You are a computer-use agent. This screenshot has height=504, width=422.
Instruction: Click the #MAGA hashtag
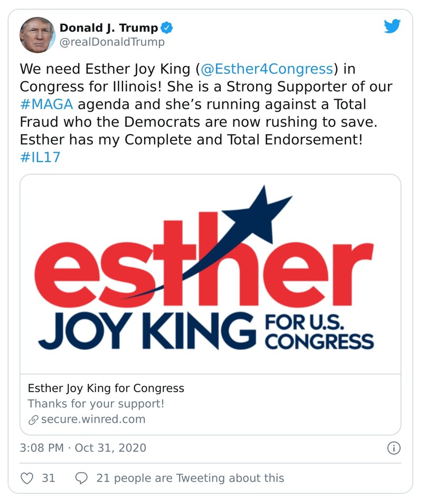46,103
